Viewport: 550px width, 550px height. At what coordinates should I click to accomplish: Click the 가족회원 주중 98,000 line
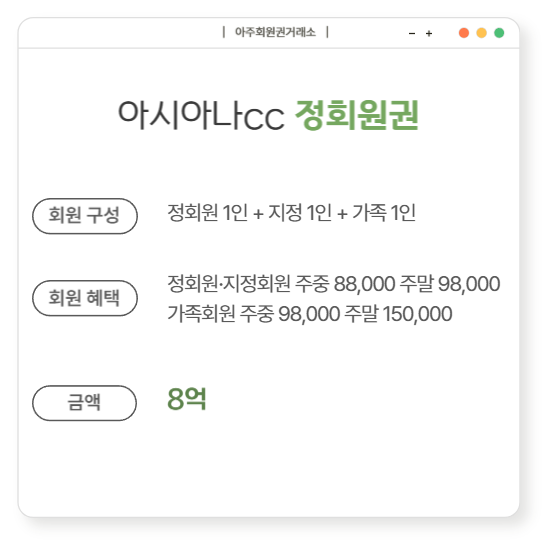(x=254, y=314)
